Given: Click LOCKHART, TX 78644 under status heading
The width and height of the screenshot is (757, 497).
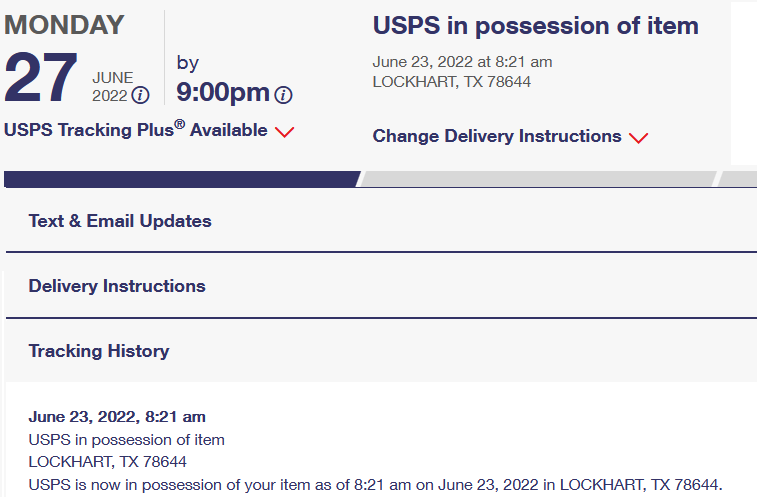Looking at the screenshot, I should click(x=451, y=81).
